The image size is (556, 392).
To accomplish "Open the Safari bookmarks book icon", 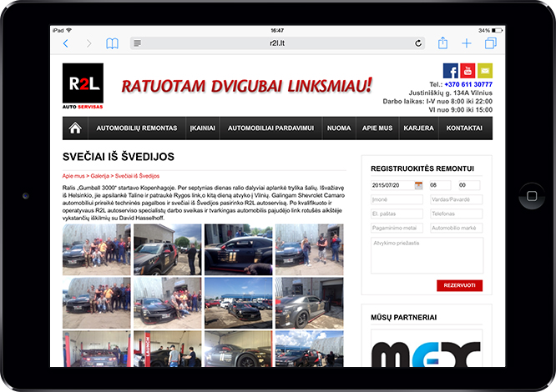I will point(112,43).
